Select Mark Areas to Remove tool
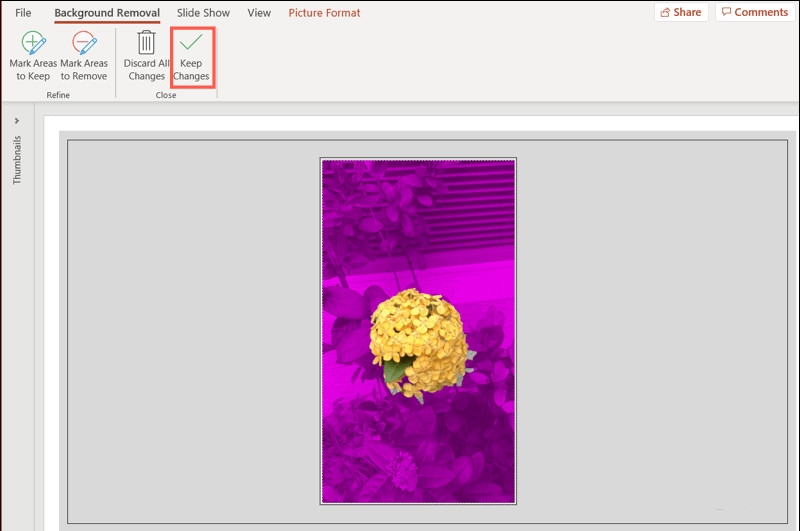The image size is (800, 531). pos(84,56)
